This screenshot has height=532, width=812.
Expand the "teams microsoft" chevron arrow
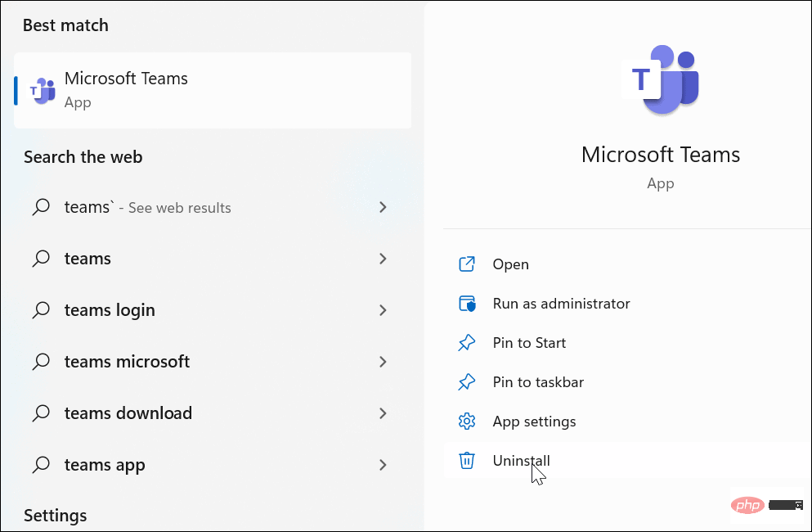tap(383, 362)
